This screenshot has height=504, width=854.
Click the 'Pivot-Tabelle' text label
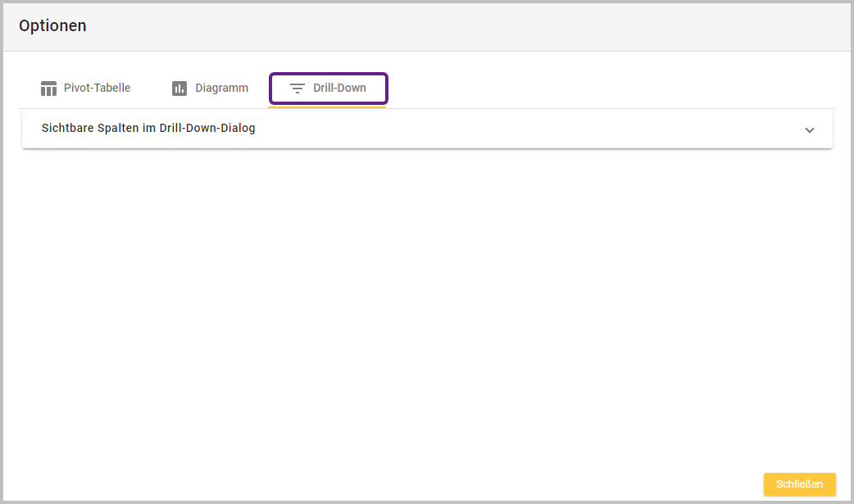point(97,89)
